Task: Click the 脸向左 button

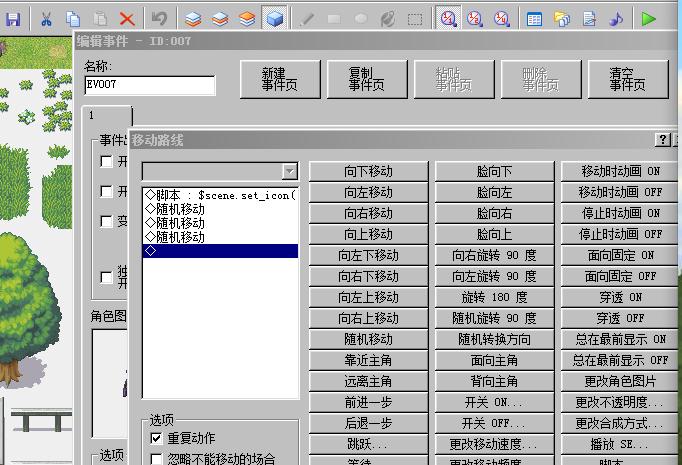Action: tap(495, 192)
